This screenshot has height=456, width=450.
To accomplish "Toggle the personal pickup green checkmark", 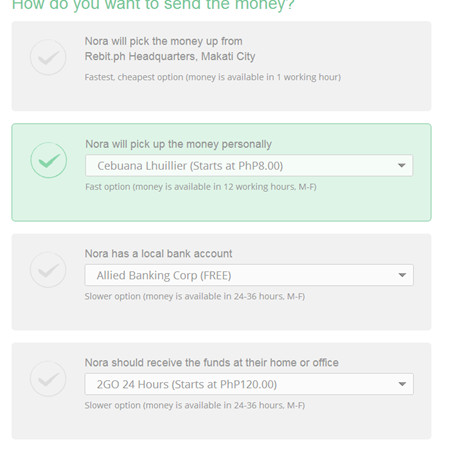I will tap(49, 160).
